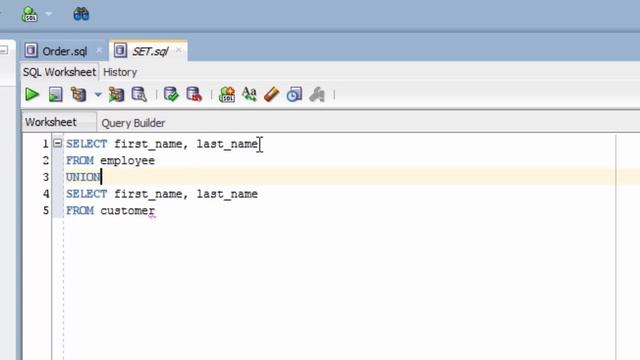Viewport: 640px width, 360px height.
Task: Run the statement with the green play icon
Action: pyautogui.click(x=32, y=95)
